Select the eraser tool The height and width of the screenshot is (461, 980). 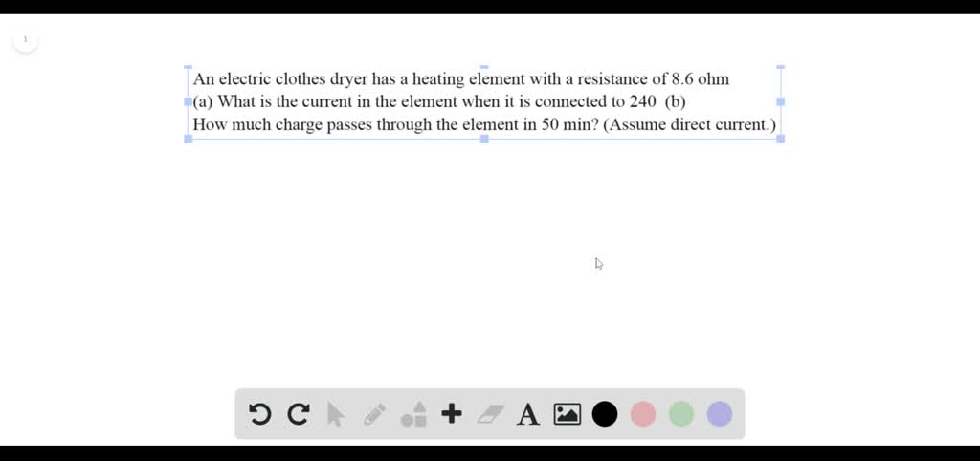coord(491,414)
